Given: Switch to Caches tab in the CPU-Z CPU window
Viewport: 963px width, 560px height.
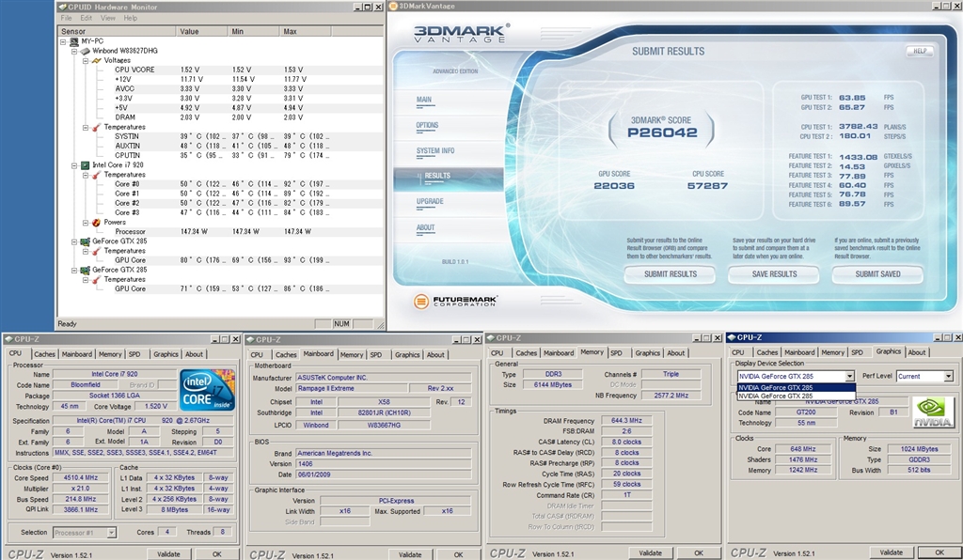Looking at the screenshot, I should point(44,354).
